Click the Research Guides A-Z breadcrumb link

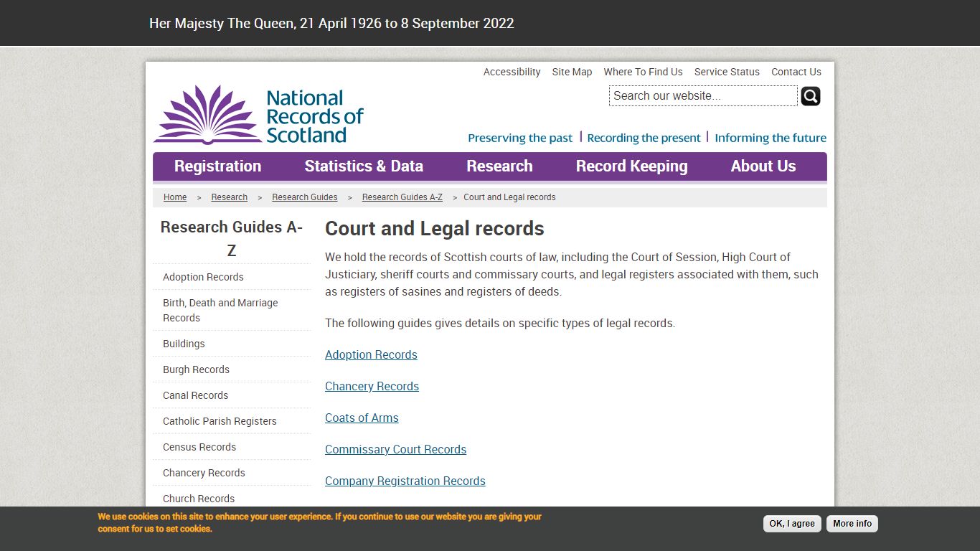click(x=402, y=197)
